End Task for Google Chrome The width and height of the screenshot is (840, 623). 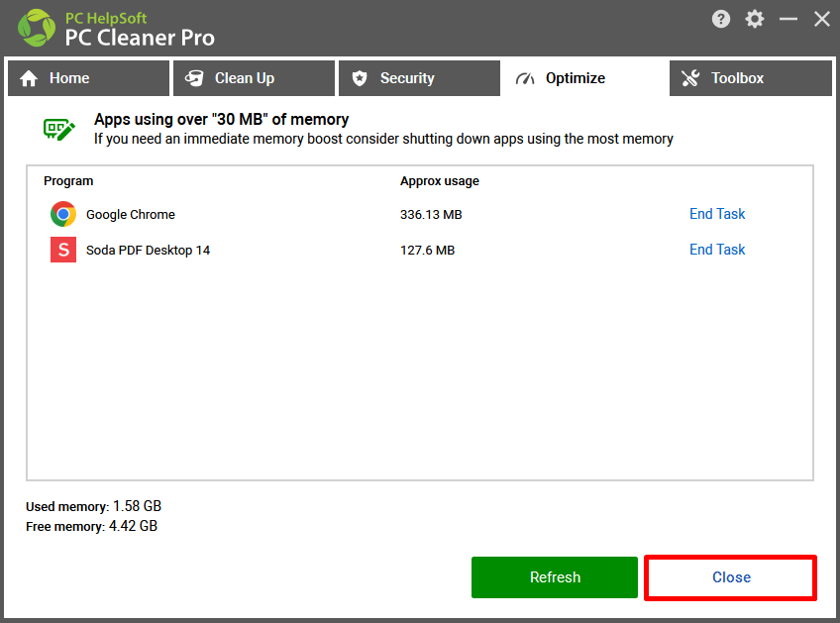[x=717, y=214]
